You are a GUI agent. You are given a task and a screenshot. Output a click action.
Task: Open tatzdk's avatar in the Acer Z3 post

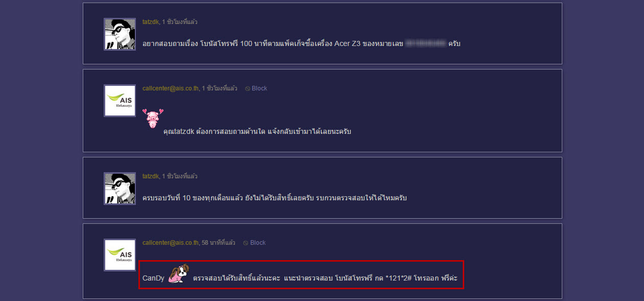tap(120, 34)
